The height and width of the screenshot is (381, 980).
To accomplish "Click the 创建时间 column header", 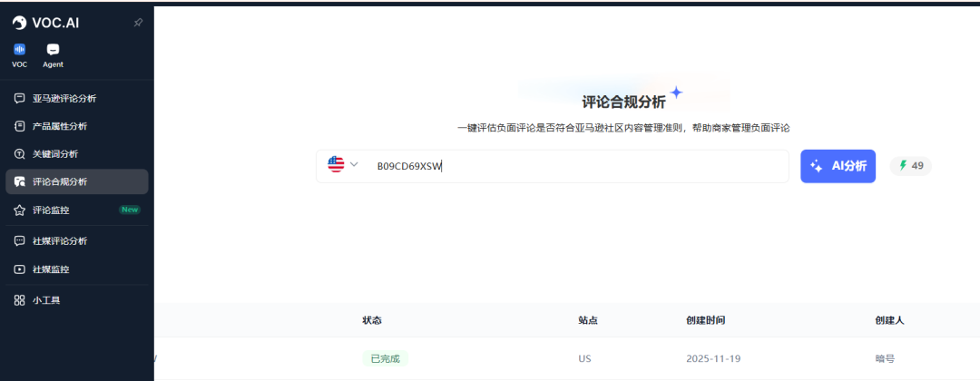I will coord(706,320).
